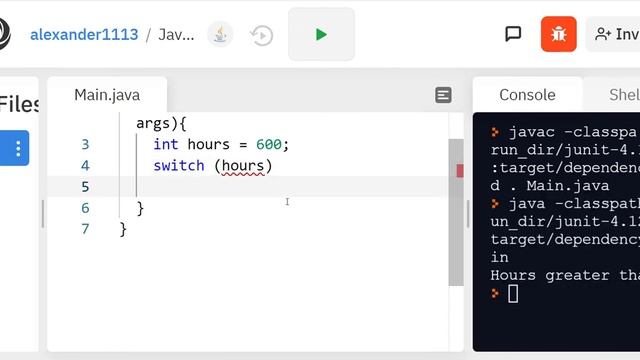Image resolution: width=640 pixels, height=360 pixels.
Task: Click the editor format code icon
Action: pos(443,95)
